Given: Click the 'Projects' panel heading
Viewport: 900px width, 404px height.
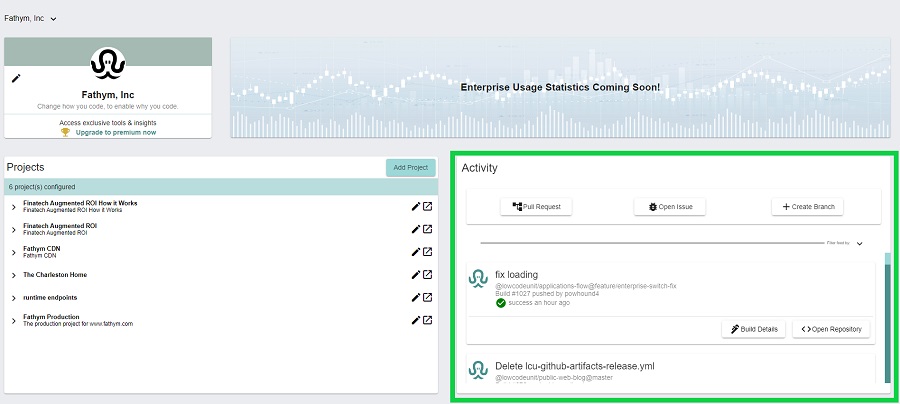Looking at the screenshot, I should tap(25, 168).
